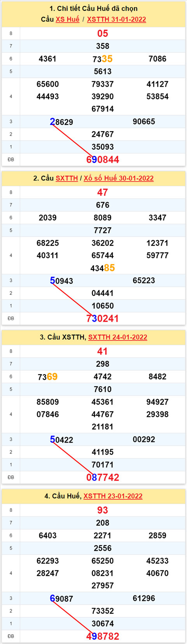Viewport: 187px width, 644px height.
Task: Open the XS Huế link
Action: (x=67, y=19)
